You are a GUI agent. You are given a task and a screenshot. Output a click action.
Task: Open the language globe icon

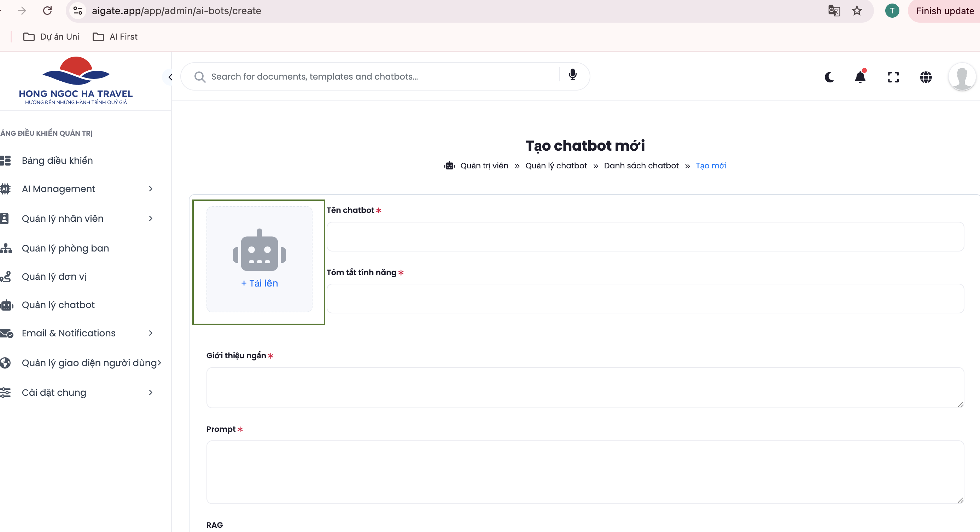(x=925, y=77)
